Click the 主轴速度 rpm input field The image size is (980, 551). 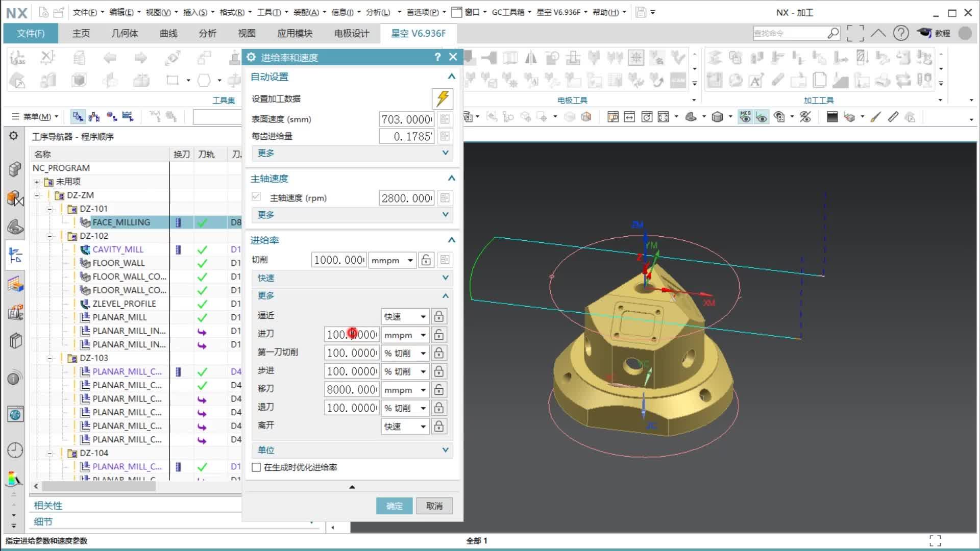pyautogui.click(x=406, y=198)
